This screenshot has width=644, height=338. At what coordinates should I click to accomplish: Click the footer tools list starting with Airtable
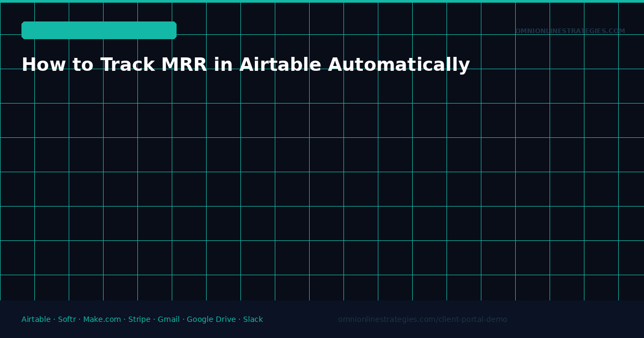click(x=142, y=320)
